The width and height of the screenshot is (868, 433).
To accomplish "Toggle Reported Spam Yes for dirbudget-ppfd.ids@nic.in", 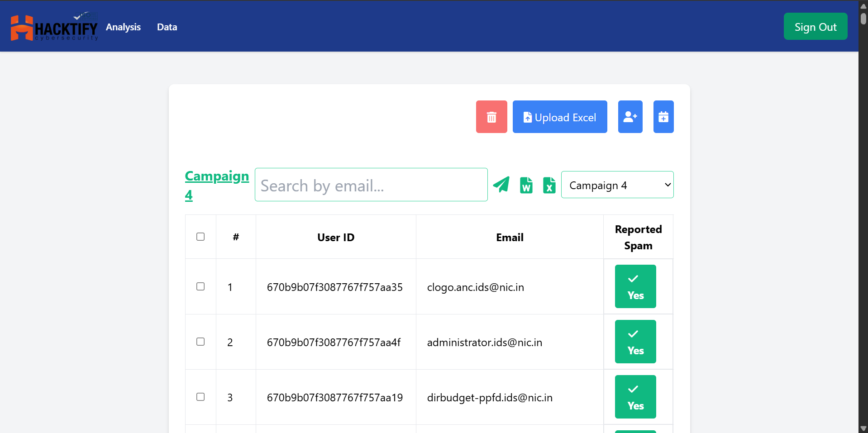I will point(635,397).
